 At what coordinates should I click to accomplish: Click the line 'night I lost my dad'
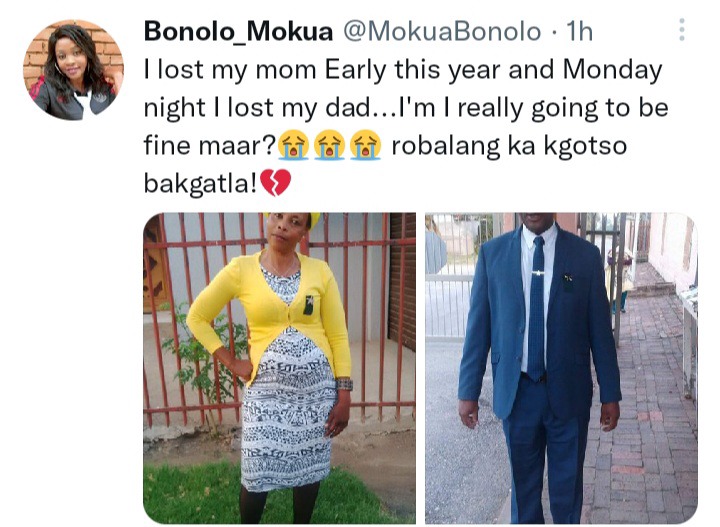coord(257,108)
